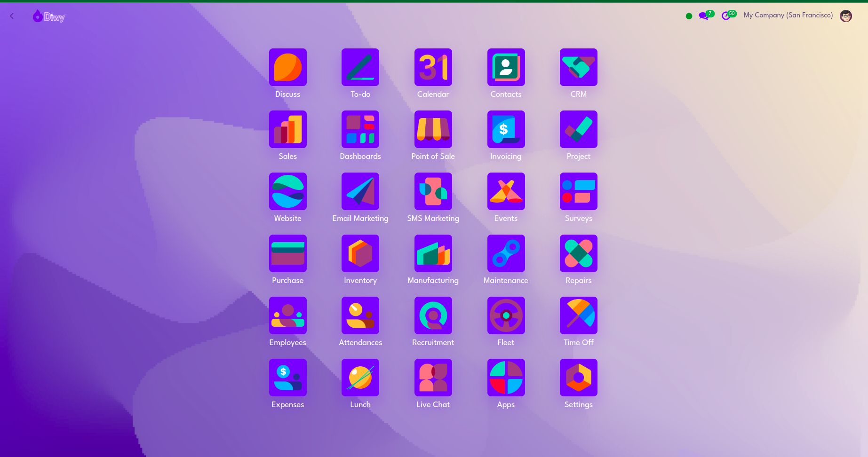Viewport: 868px width, 457px height.
Task: Open the Sales app
Action: pyautogui.click(x=288, y=129)
